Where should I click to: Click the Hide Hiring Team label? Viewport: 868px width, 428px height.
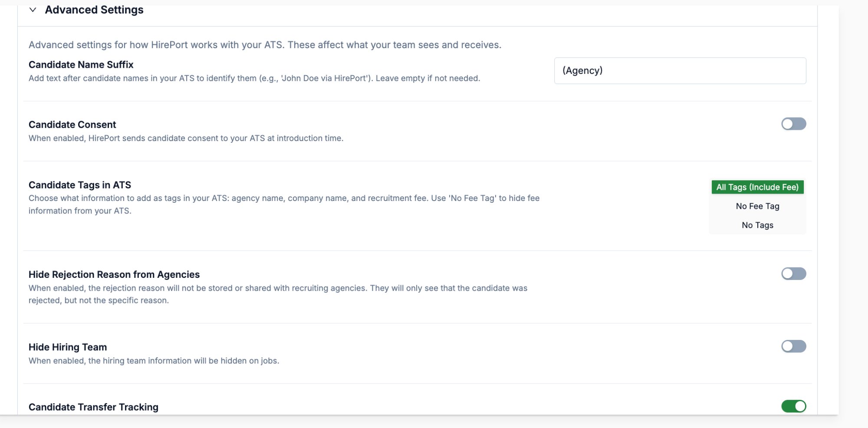point(68,347)
